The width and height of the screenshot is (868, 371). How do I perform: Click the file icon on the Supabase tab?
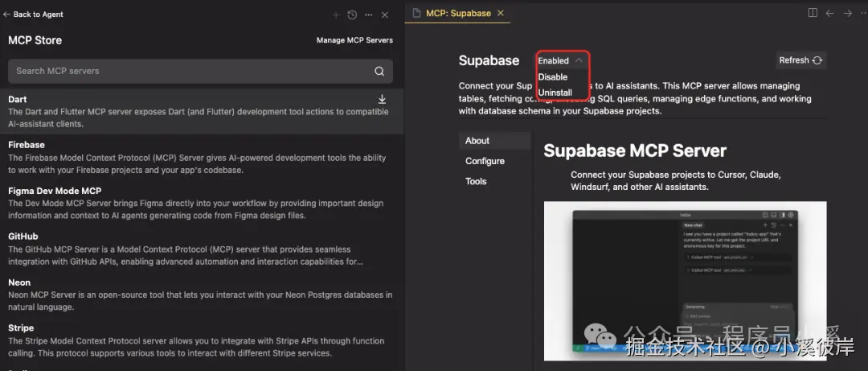[416, 13]
